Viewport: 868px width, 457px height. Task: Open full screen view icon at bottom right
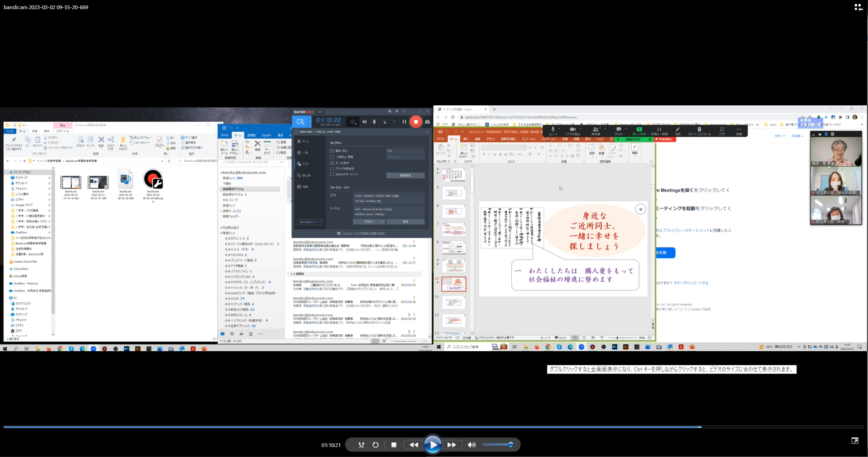[855, 441]
